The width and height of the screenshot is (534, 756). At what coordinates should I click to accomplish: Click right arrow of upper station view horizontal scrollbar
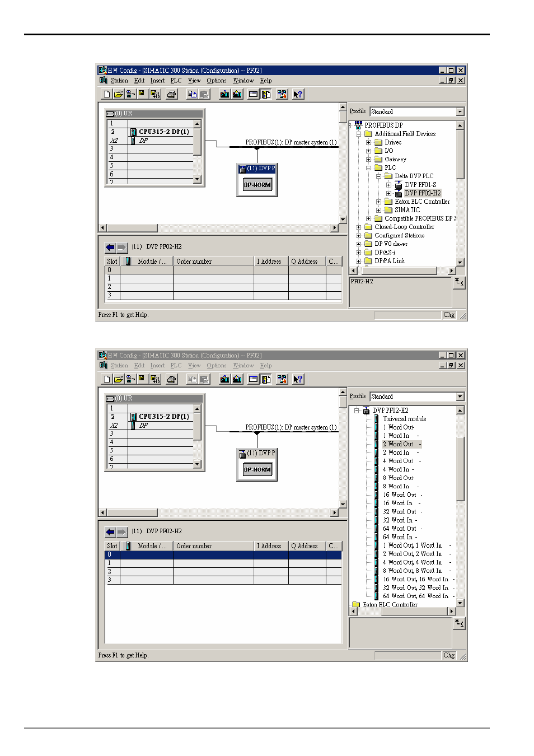coord(335,228)
